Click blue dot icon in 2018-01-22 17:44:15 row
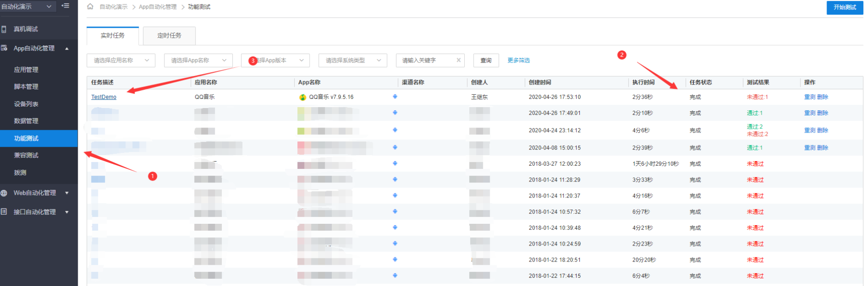 point(395,276)
